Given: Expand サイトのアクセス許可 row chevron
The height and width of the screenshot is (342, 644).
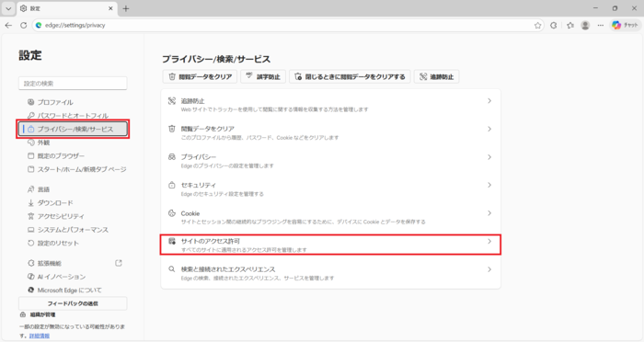Looking at the screenshot, I should pyautogui.click(x=489, y=242).
